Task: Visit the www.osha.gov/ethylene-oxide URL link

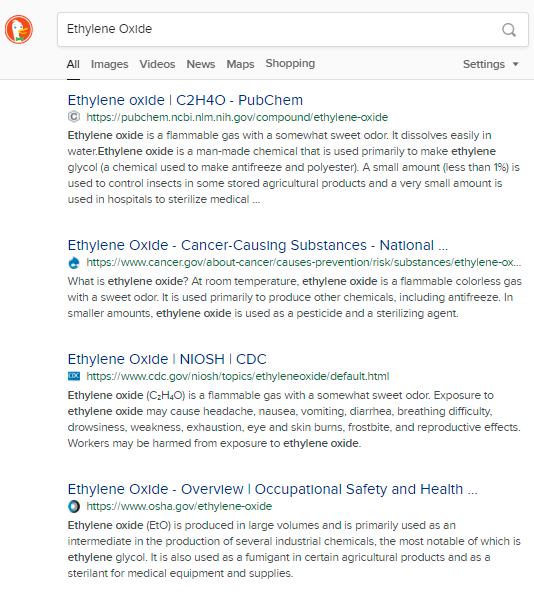Action: point(179,506)
